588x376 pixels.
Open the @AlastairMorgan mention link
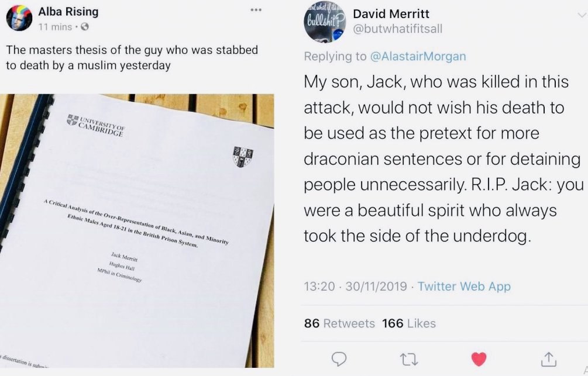click(x=418, y=56)
